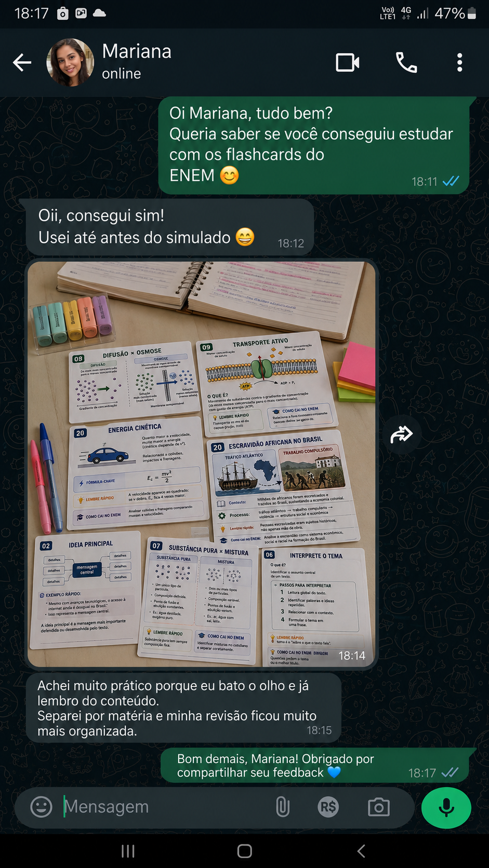Open the camera from the message bar

point(379,807)
